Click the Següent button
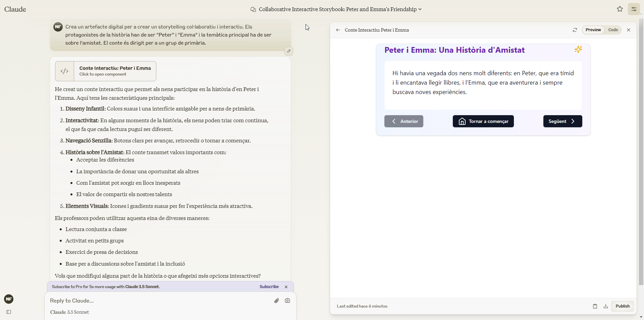This screenshot has height=320, width=644. (562, 121)
